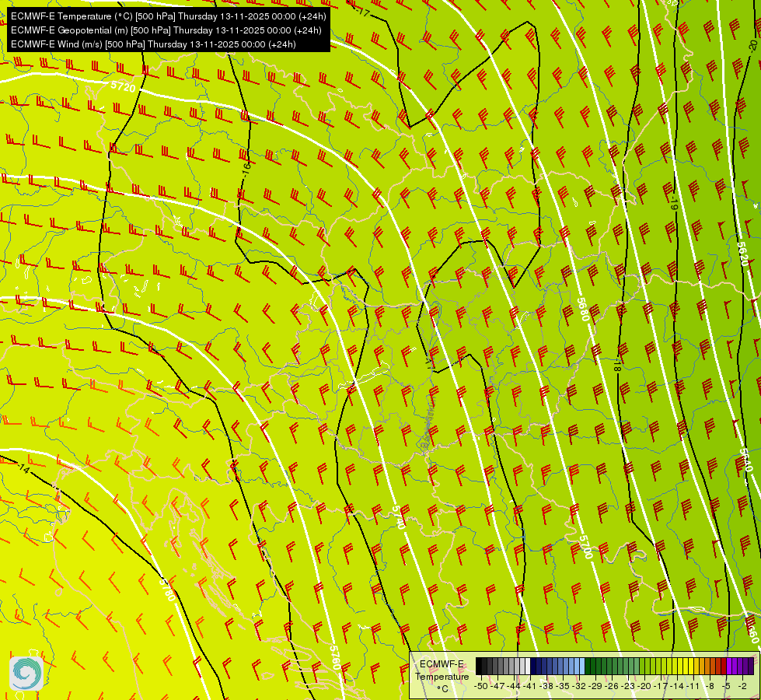
Task: Select the ECMWF-E Geopotential 500 hPa title line
Action: (x=166, y=30)
